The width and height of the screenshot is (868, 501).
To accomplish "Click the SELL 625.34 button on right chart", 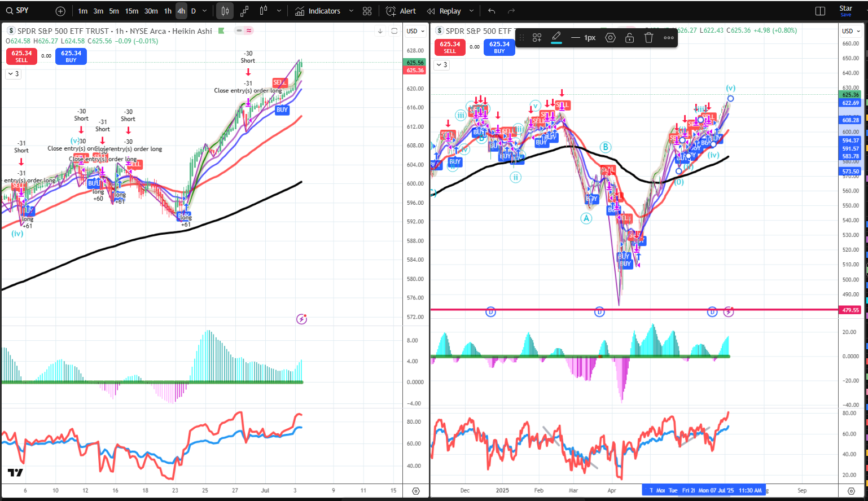I will 450,47.
